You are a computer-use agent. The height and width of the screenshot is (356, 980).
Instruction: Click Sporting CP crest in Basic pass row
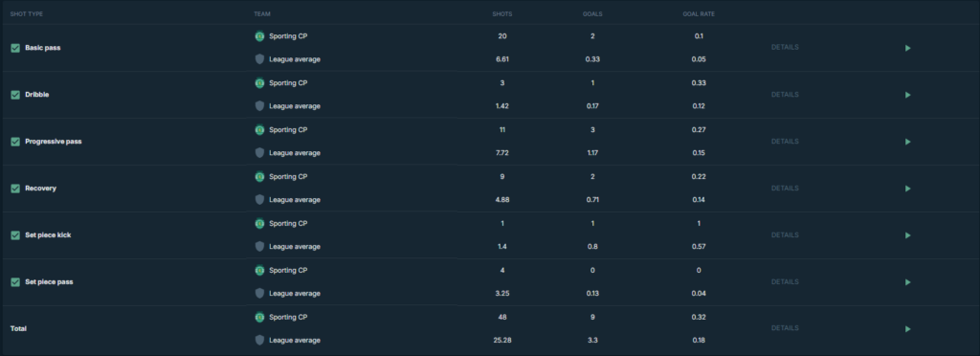coord(259,36)
